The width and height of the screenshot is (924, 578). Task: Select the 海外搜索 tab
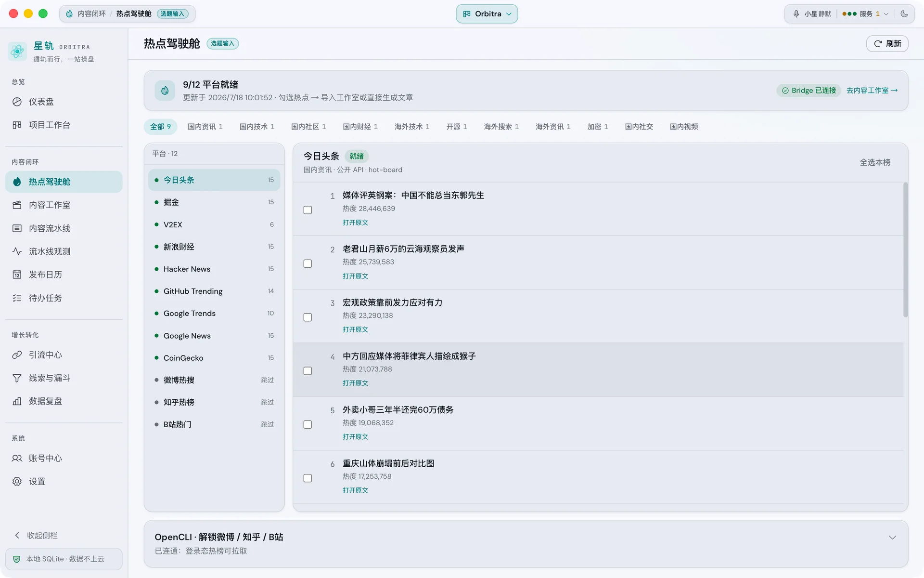[x=501, y=127]
